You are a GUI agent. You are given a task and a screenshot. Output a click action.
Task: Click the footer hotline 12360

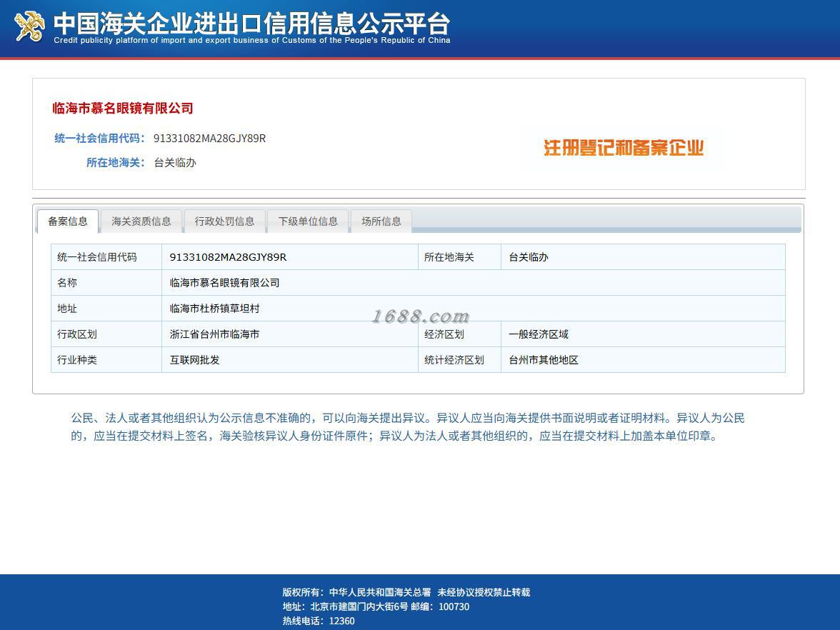[341, 621]
